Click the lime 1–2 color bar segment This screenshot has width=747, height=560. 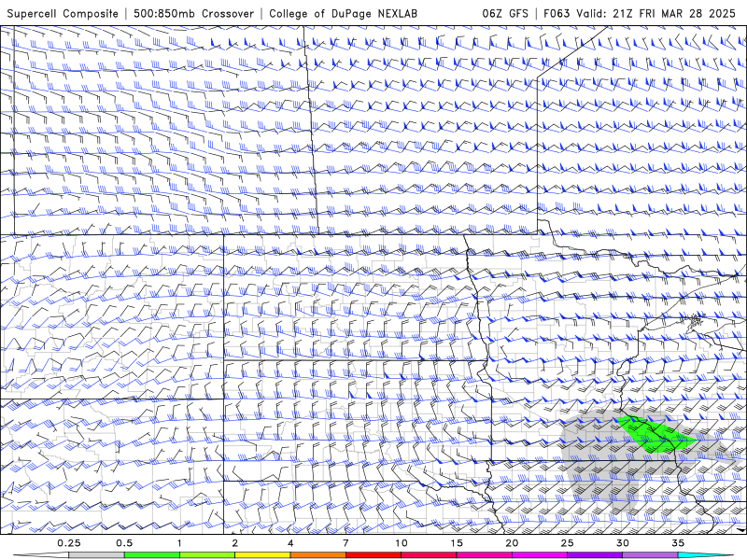207,555
